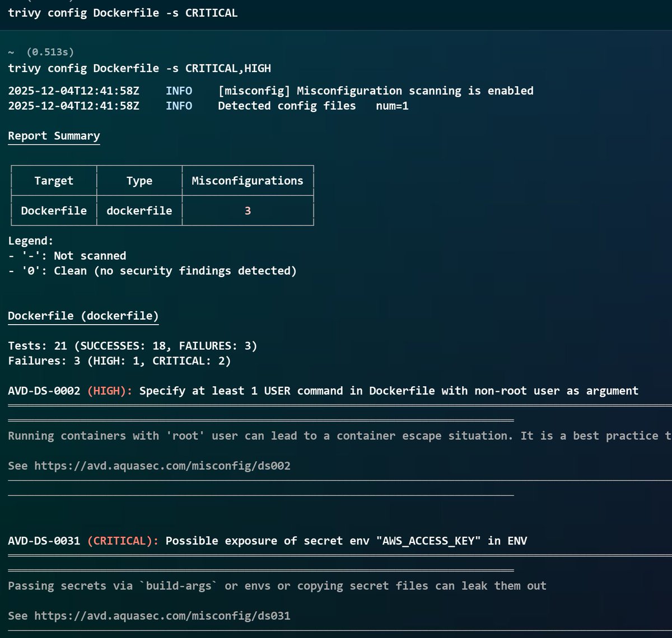This screenshot has height=638, width=672.
Task: Click the "'-': Not scanned" legend line
Action: click(x=67, y=256)
